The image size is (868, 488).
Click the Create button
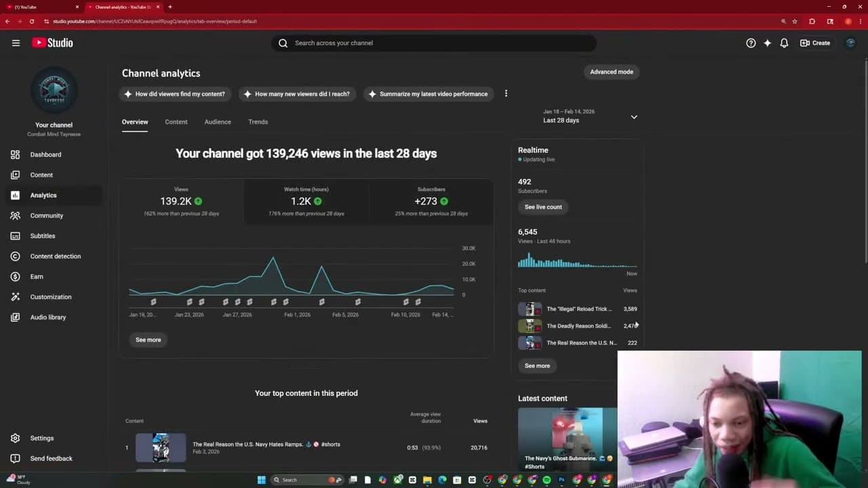815,43
